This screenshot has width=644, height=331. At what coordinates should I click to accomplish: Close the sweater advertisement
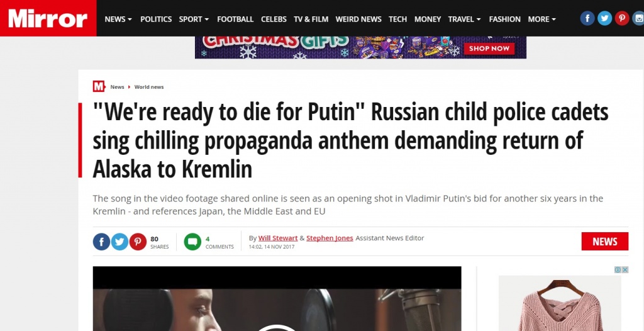(625, 270)
